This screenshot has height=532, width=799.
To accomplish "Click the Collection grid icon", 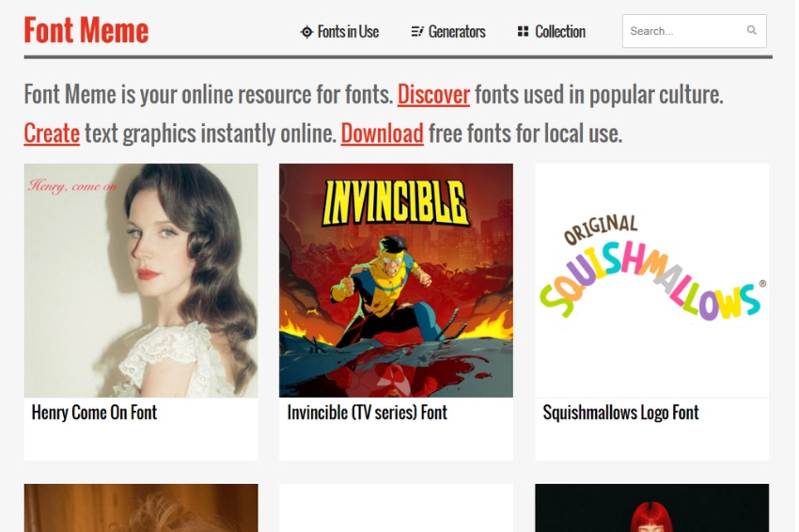I will [x=523, y=32].
